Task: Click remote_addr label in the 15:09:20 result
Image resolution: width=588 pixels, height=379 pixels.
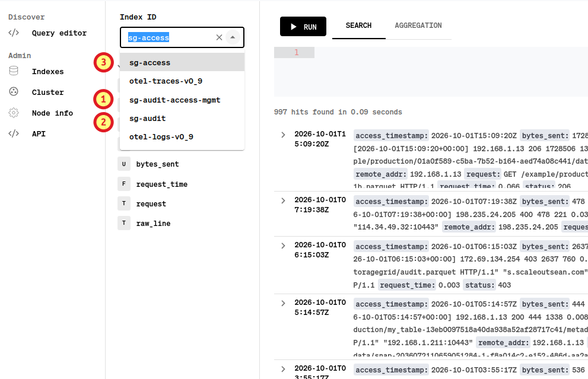Action: pyautogui.click(x=380, y=174)
